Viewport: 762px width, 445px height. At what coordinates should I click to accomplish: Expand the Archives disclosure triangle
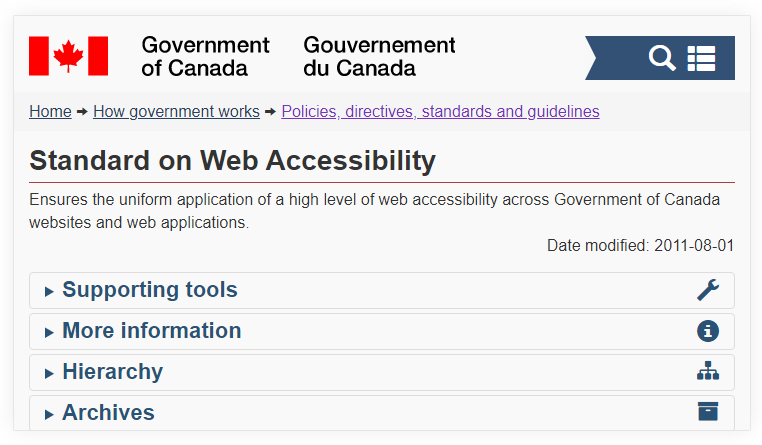[49, 414]
